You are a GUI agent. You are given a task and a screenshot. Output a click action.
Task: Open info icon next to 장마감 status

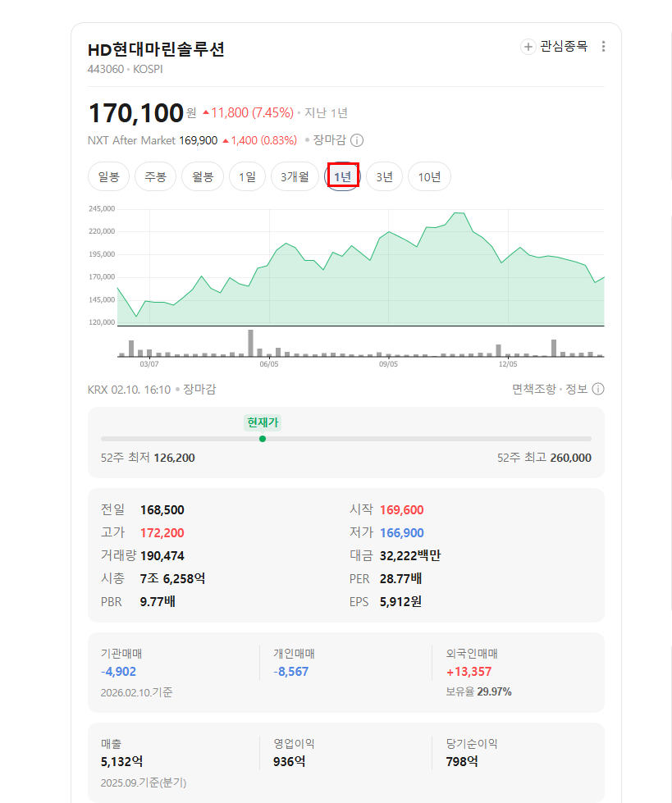pos(357,140)
